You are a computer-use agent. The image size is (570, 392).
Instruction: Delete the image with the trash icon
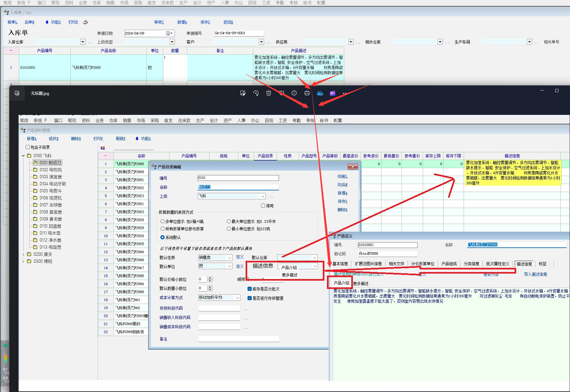(x=268, y=93)
